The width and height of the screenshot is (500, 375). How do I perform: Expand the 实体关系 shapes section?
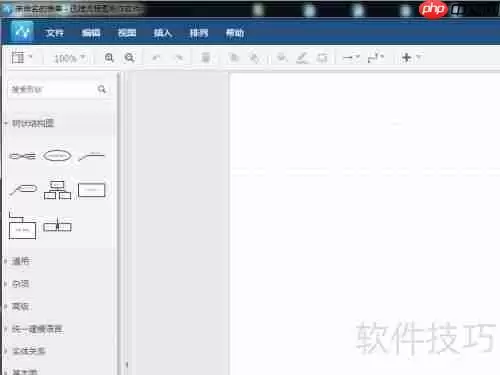click(x=29, y=351)
